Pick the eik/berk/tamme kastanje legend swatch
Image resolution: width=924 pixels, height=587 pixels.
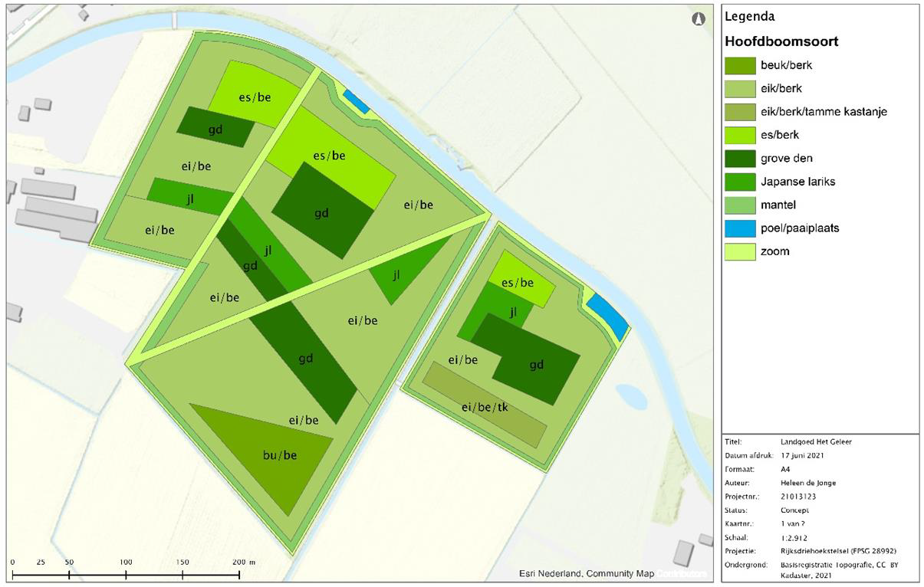[739, 112]
